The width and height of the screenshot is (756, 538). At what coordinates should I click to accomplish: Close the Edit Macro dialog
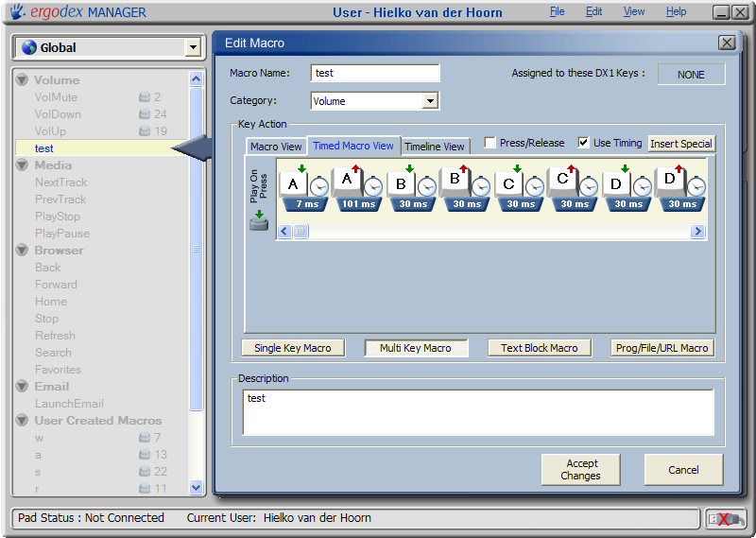(727, 43)
